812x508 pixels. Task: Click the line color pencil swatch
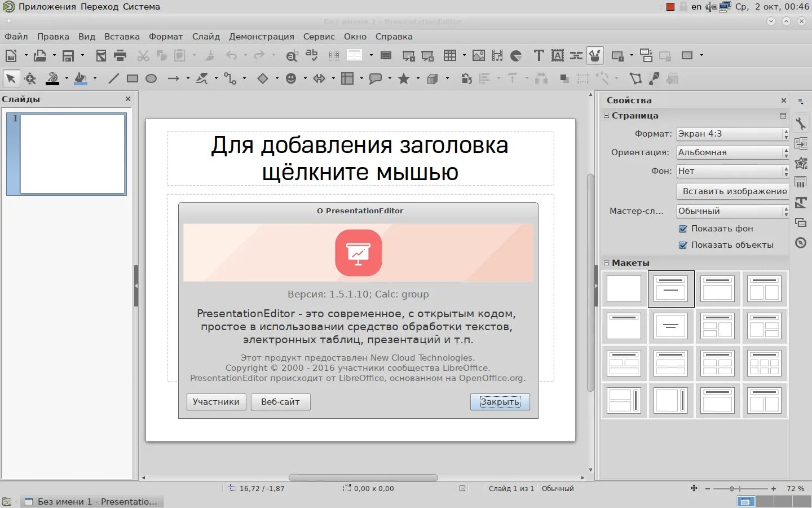(52, 78)
